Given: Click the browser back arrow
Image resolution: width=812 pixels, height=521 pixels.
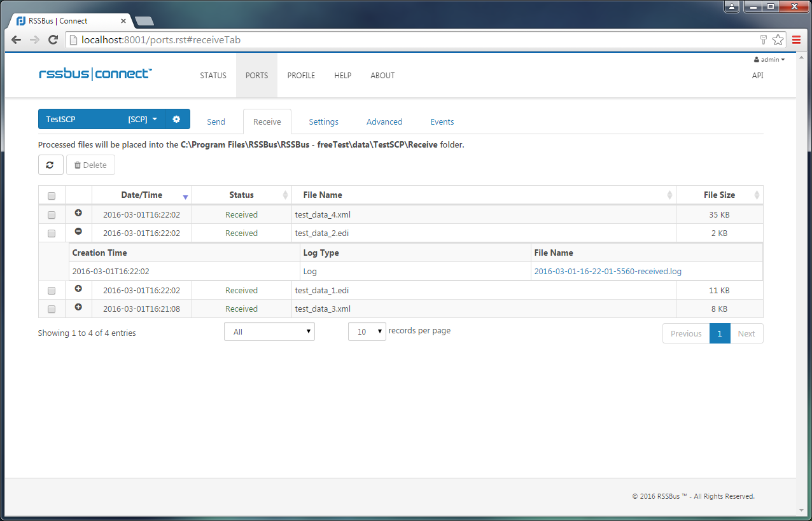Looking at the screenshot, I should coord(17,40).
